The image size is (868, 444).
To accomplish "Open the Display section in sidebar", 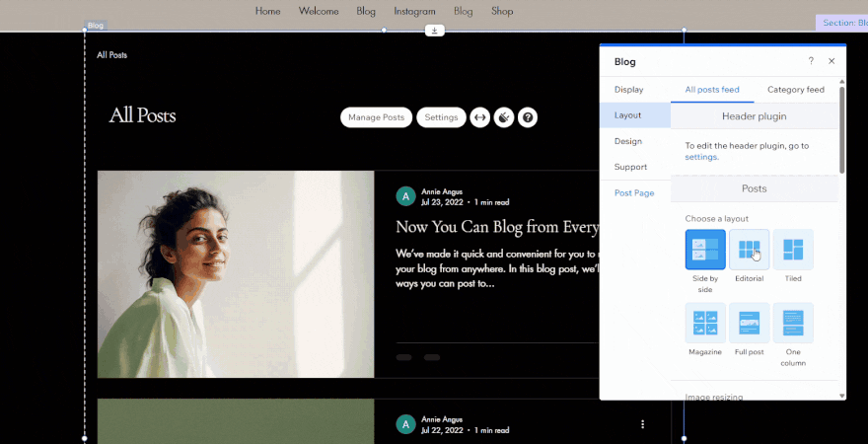I will 628,90.
